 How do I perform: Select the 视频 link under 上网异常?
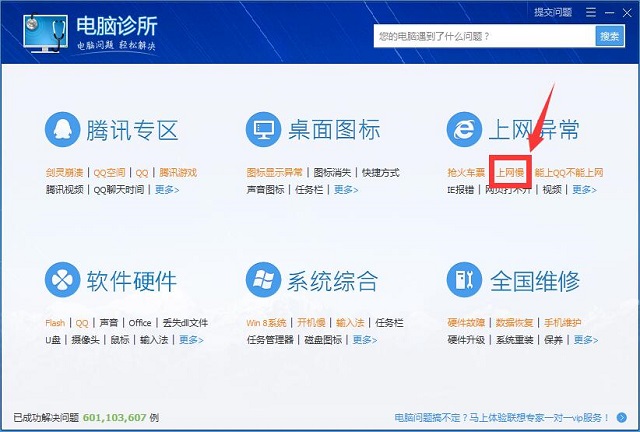coord(552,189)
